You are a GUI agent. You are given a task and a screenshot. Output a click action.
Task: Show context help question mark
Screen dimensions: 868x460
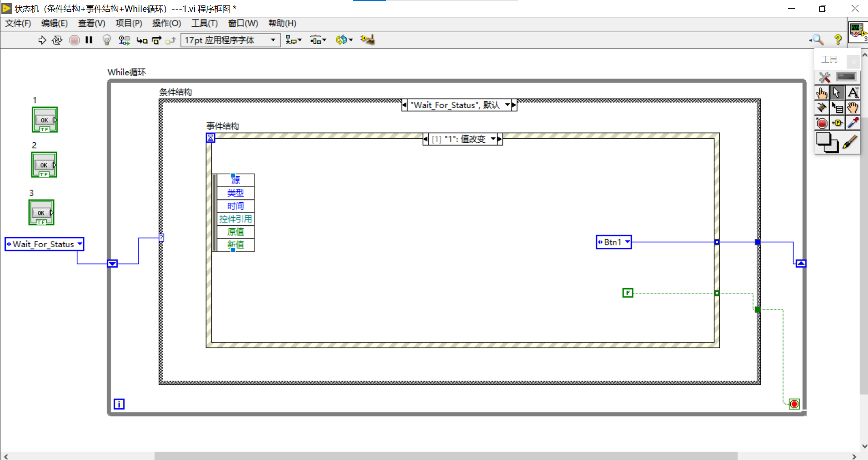click(838, 40)
